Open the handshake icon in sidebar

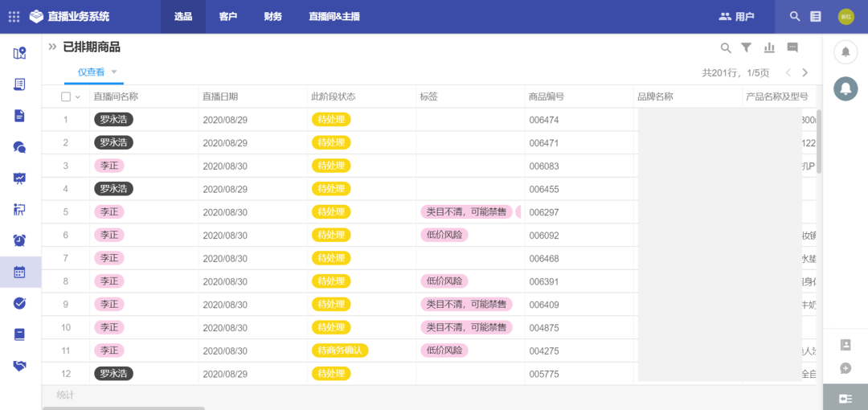pos(20,365)
